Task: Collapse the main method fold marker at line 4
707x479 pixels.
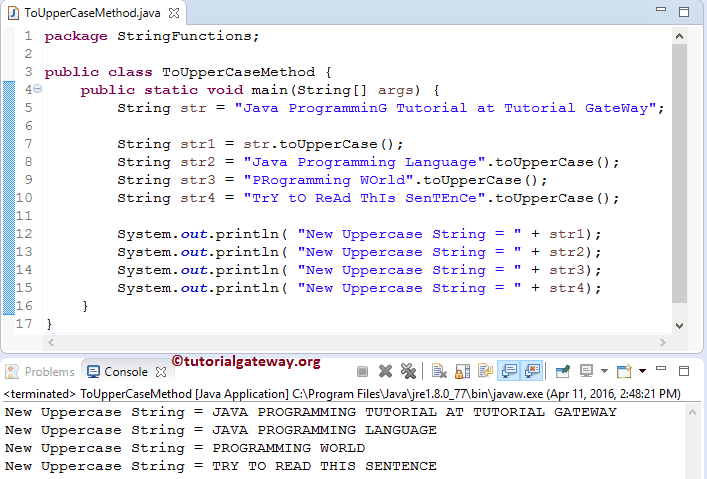Action: coord(38,89)
